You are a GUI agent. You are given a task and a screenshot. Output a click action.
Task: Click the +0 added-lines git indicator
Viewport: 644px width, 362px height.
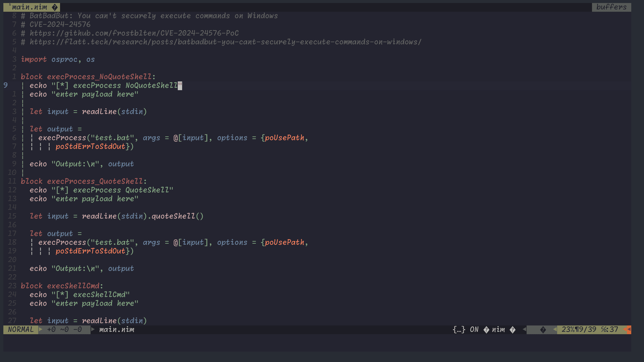pyautogui.click(x=51, y=329)
